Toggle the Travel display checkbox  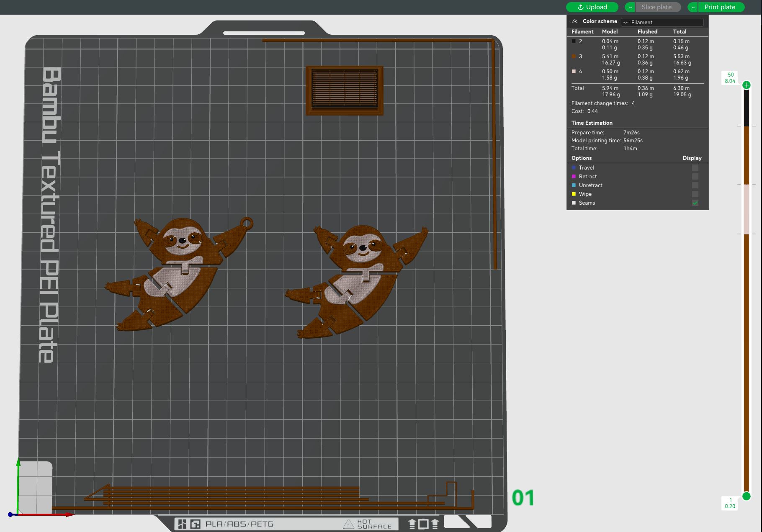pos(695,168)
